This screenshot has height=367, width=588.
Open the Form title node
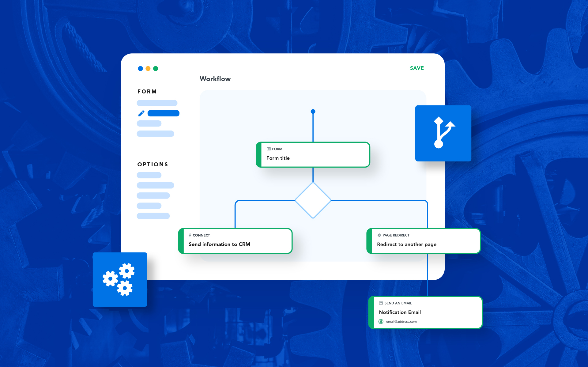313,154
